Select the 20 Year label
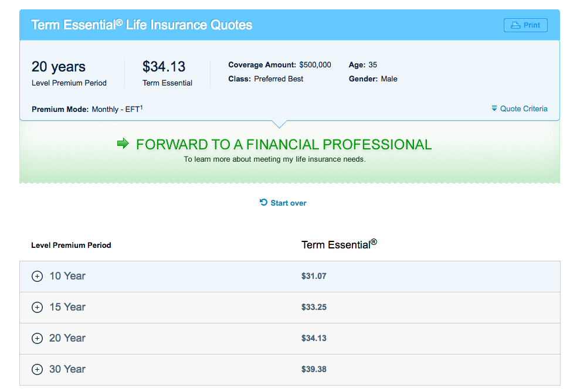 point(67,338)
